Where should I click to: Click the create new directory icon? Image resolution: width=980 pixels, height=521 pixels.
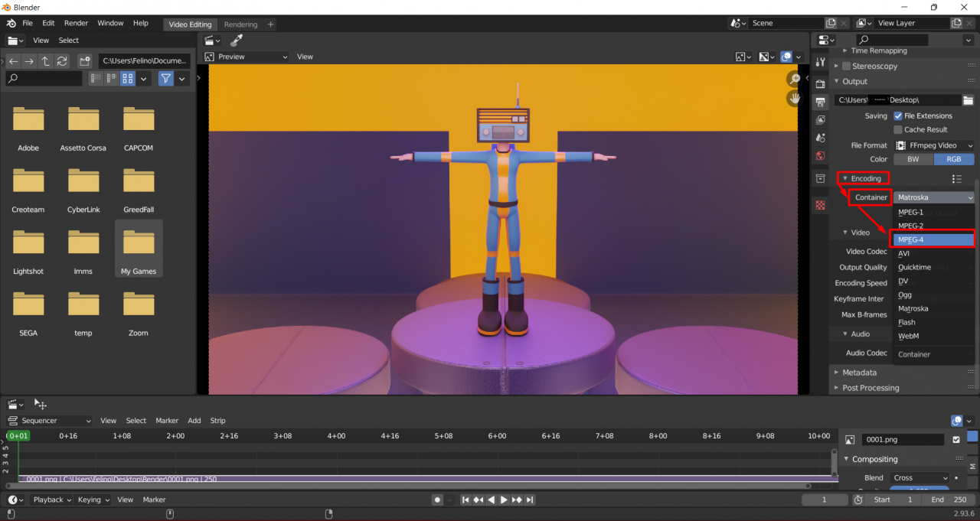coord(85,61)
